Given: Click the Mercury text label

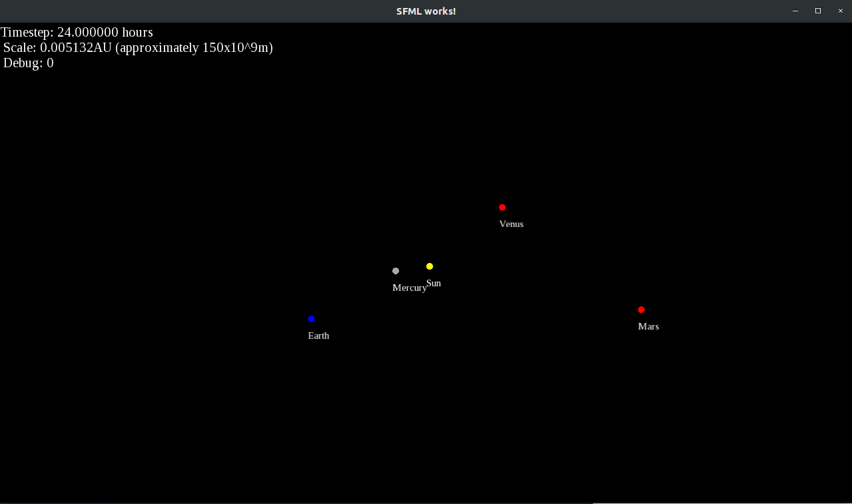Looking at the screenshot, I should click(x=410, y=288).
